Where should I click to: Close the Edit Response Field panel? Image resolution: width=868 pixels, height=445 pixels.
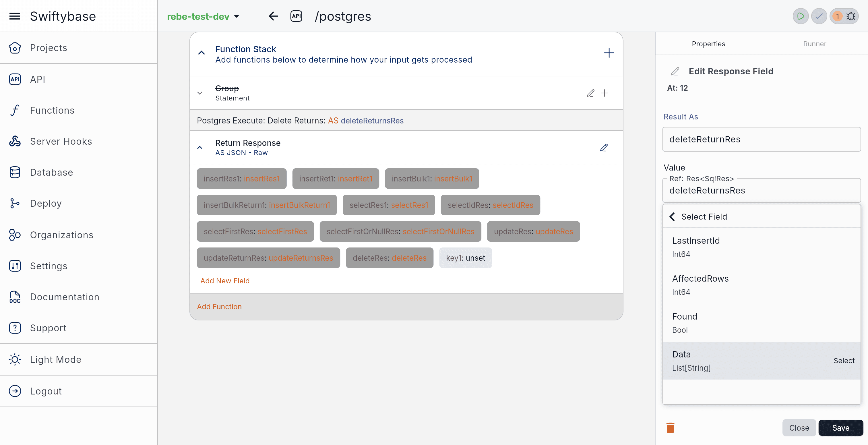click(x=799, y=427)
